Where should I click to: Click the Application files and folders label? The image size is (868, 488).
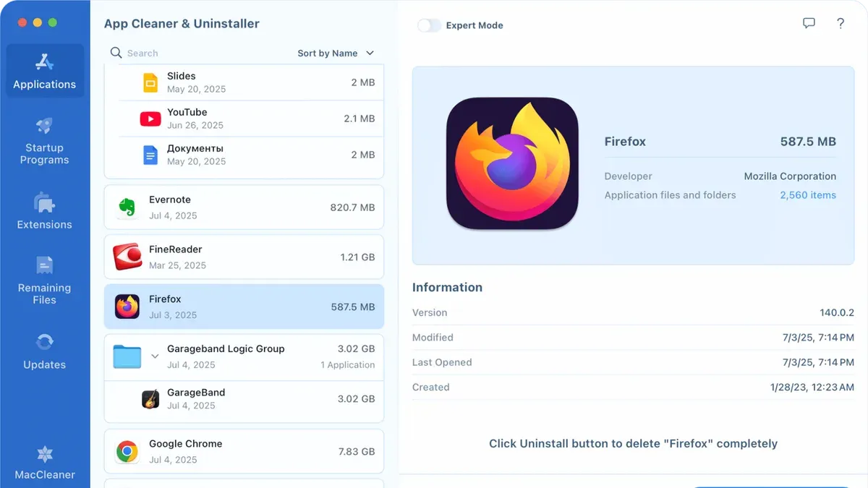pyautogui.click(x=671, y=195)
